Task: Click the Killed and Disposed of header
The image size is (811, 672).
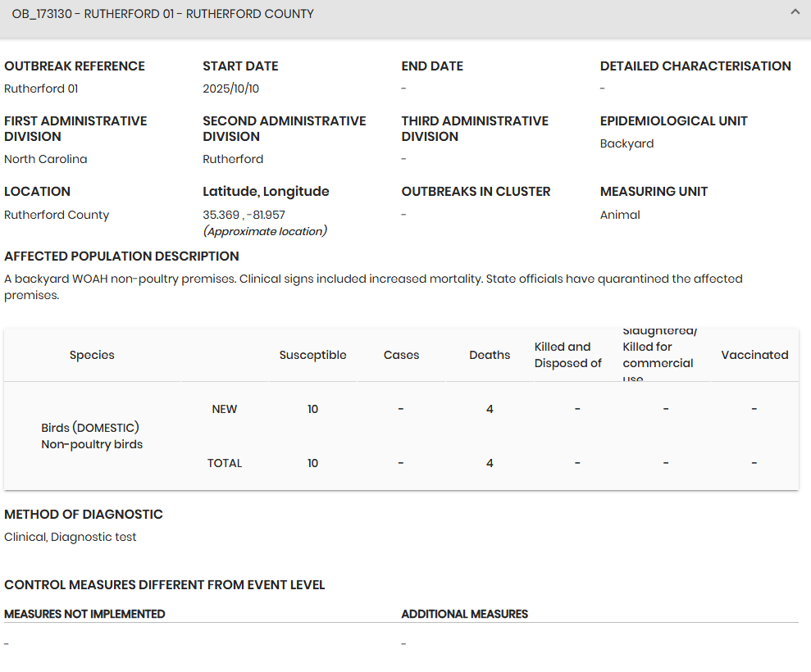Action: [568, 355]
